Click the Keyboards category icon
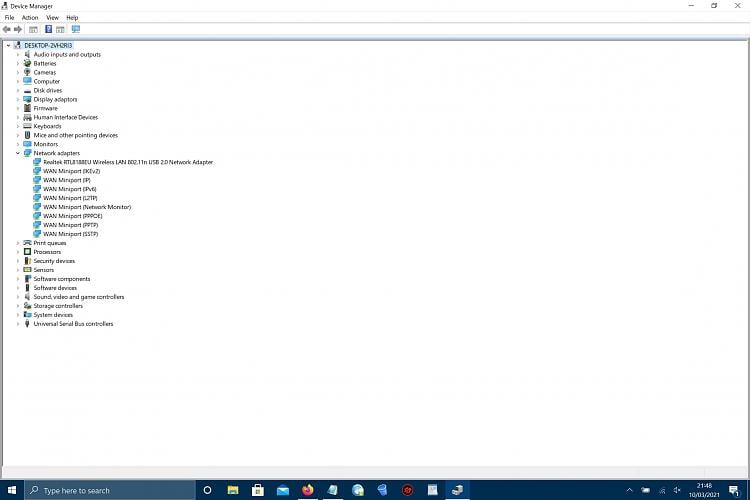 [x=27, y=126]
